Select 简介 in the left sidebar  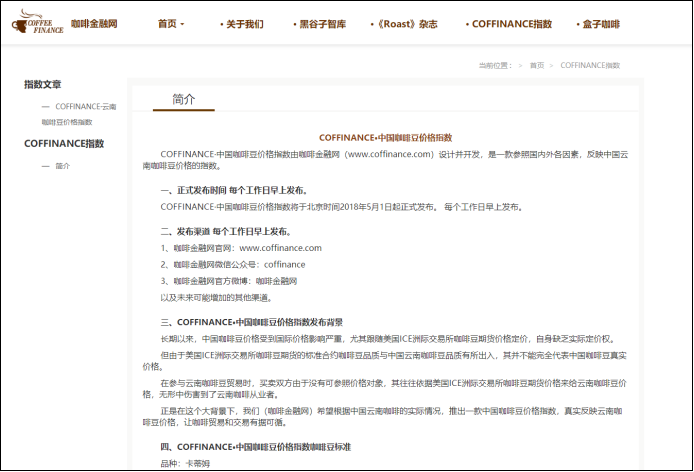[63, 166]
